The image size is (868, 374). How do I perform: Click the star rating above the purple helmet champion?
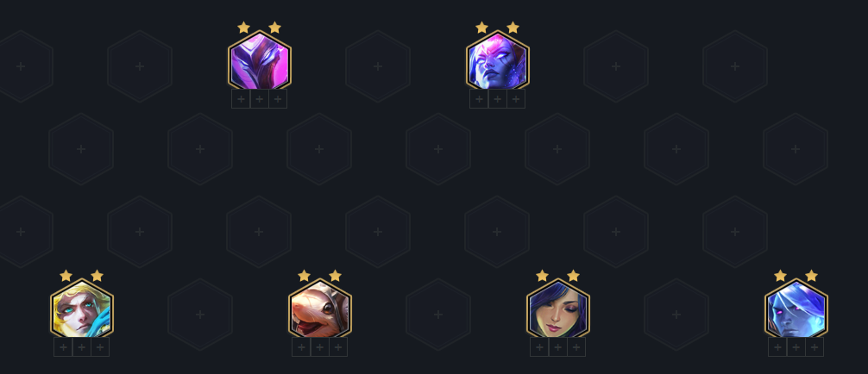259,27
